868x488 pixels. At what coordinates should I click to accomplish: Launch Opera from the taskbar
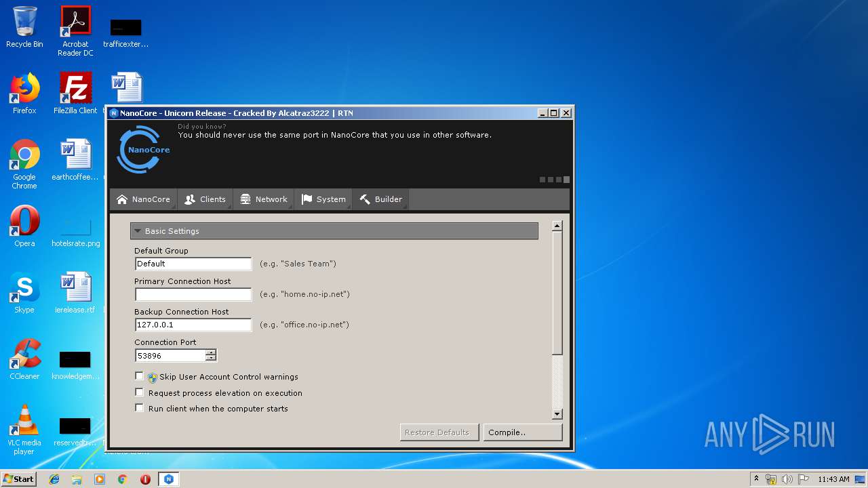coord(145,479)
